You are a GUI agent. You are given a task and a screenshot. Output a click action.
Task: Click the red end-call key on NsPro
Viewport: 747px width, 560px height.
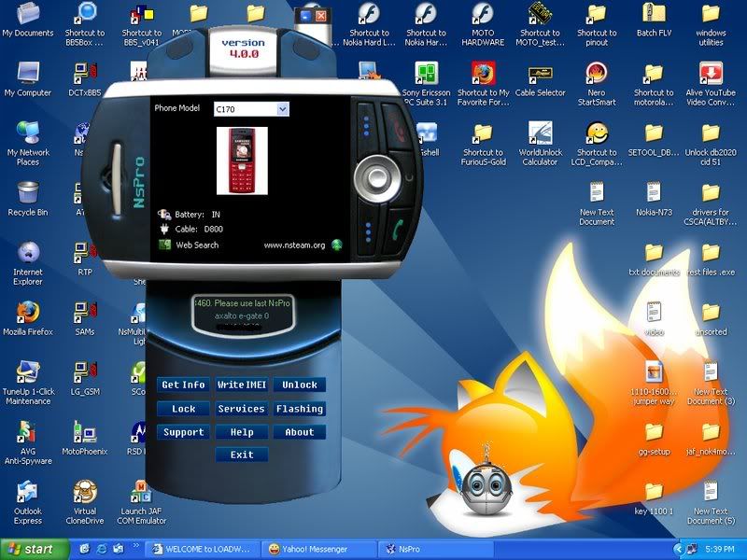tap(398, 128)
